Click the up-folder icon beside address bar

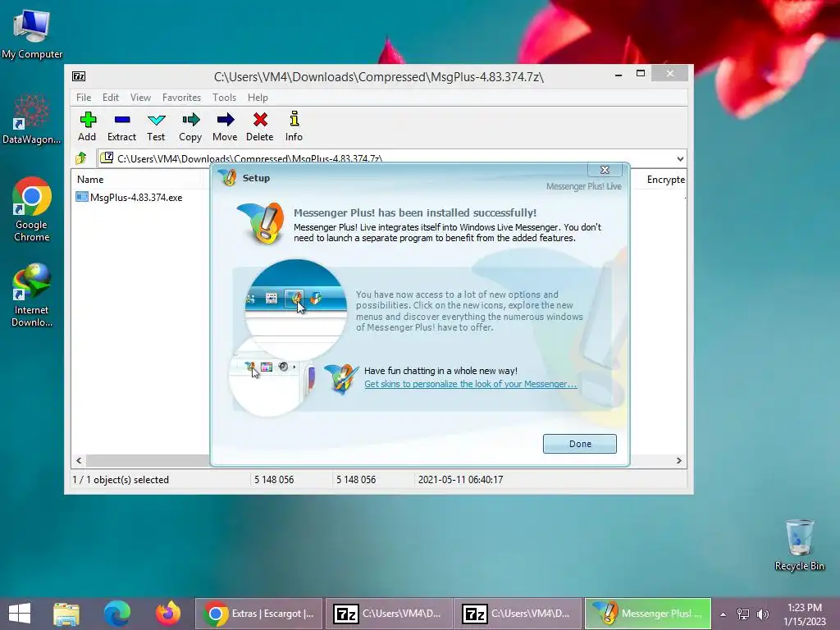(x=81, y=158)
